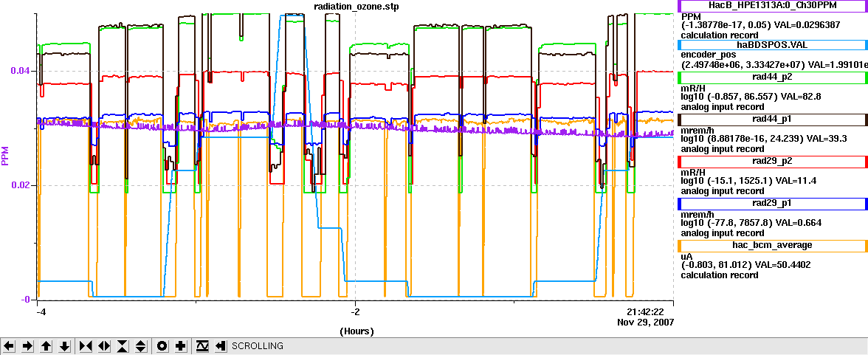Screen dimensions: 868x355
Task: Click the VAL=11.4 log10 range text
Action: (x=750, y=181)
